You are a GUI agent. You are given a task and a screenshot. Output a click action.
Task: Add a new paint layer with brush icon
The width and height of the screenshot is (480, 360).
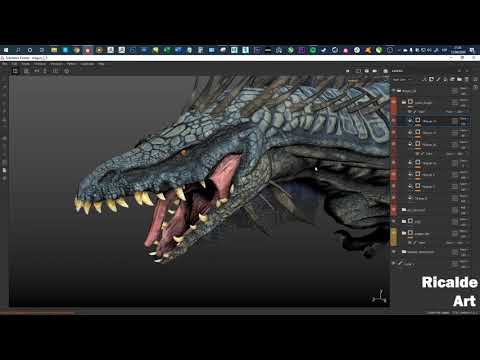[x=438, y=79]
